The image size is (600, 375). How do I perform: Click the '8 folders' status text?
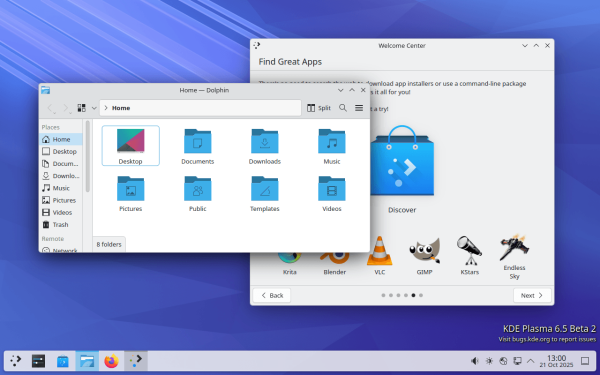tap(109, 244)
